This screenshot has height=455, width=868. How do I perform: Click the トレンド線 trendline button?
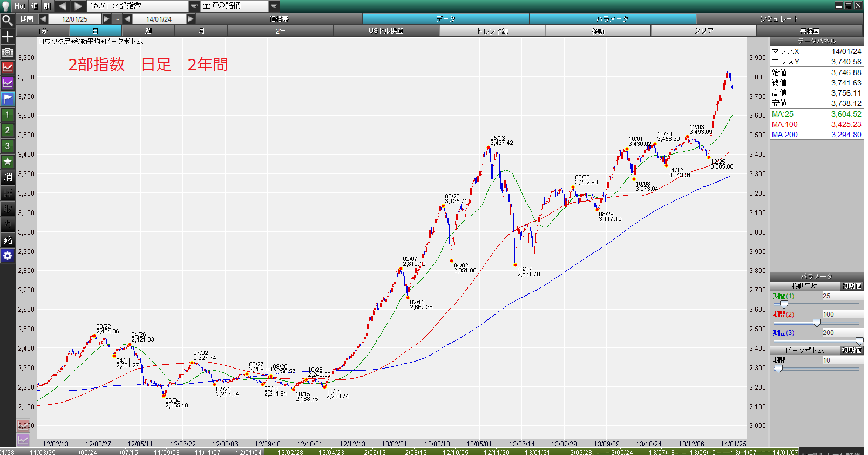click(x=492, y=31)
